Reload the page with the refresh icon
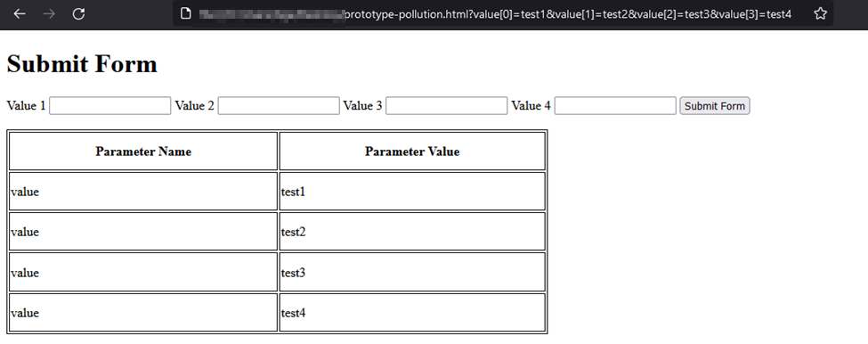The width and height of the screenshot is (868, 344). coord(78,14)
